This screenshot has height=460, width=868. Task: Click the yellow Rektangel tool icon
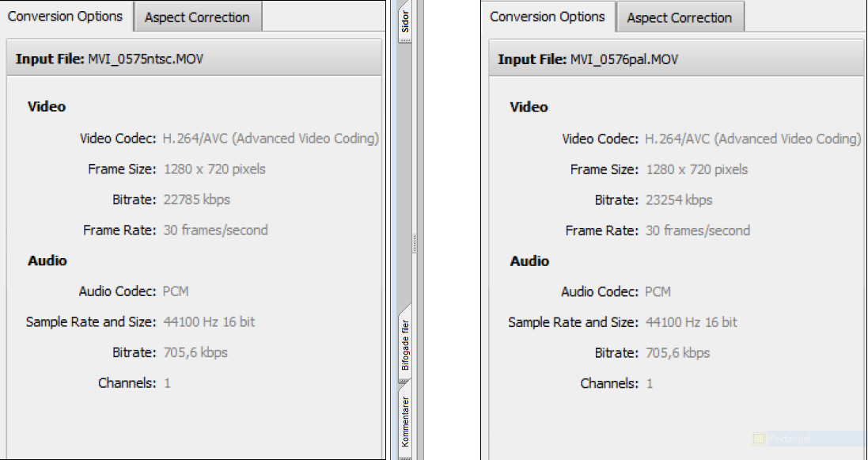coord(758,439)
